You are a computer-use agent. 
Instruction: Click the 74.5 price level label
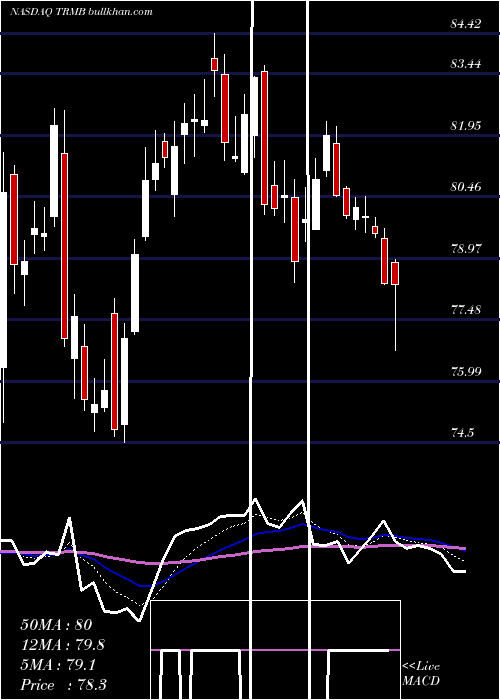coord(462,432)
